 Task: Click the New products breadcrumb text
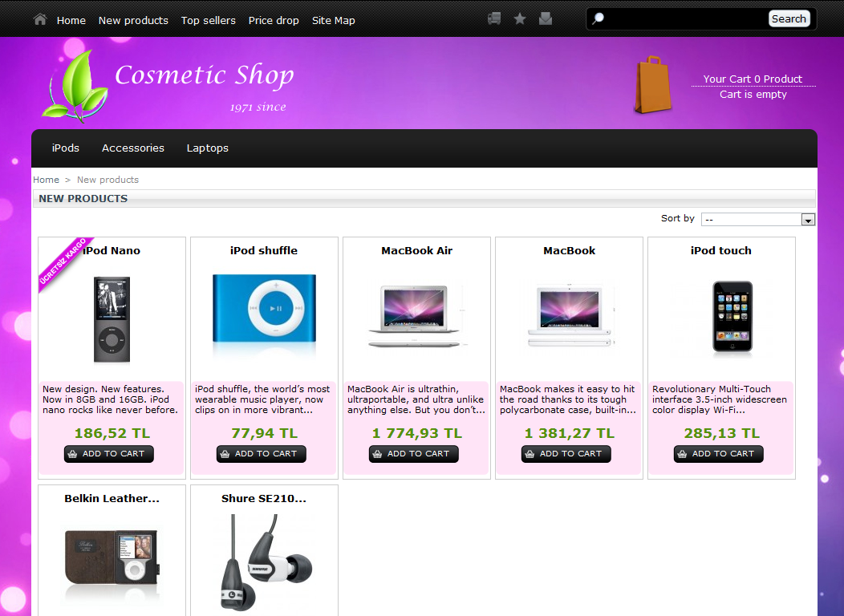click(x=108, y=180)
